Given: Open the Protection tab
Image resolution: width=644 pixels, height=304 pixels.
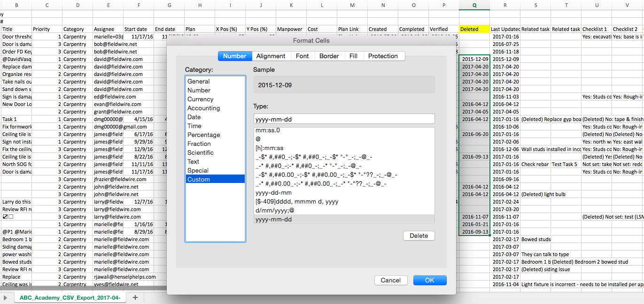Looking at the screenshot, I should pyautogui.click(x=382, y=56).
